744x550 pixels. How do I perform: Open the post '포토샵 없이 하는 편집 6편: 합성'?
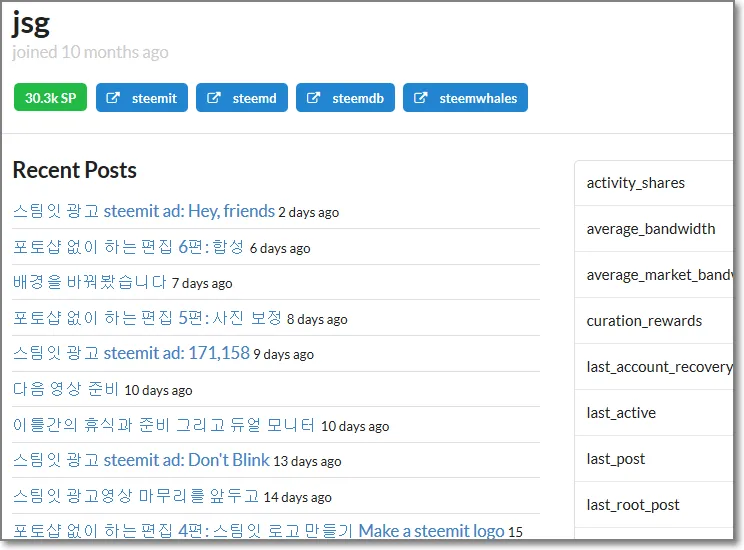[129, 247]
